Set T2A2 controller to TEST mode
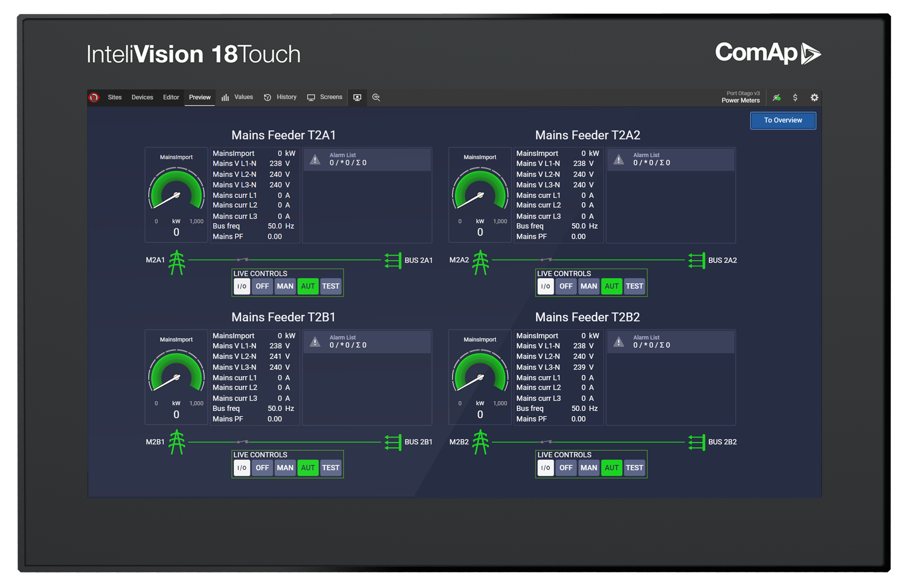 pos(634,286)
